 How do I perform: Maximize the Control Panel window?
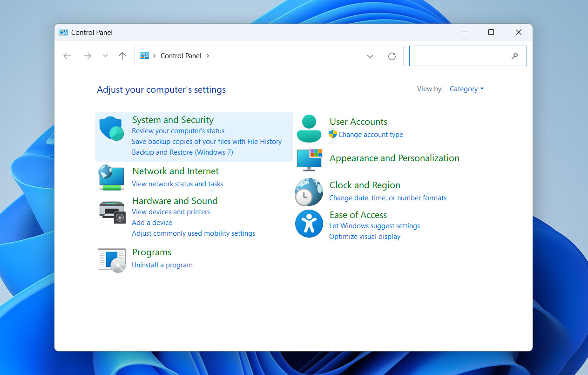coord(491,32)
